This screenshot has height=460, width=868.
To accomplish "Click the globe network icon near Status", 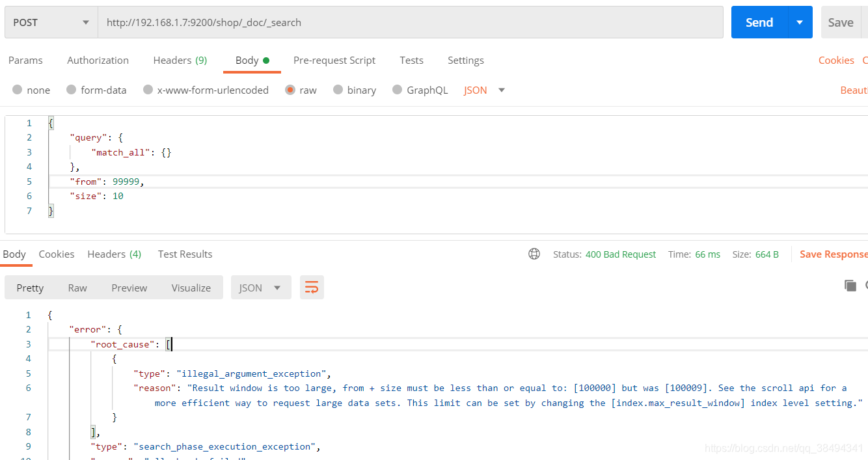I will coord(534,254).
